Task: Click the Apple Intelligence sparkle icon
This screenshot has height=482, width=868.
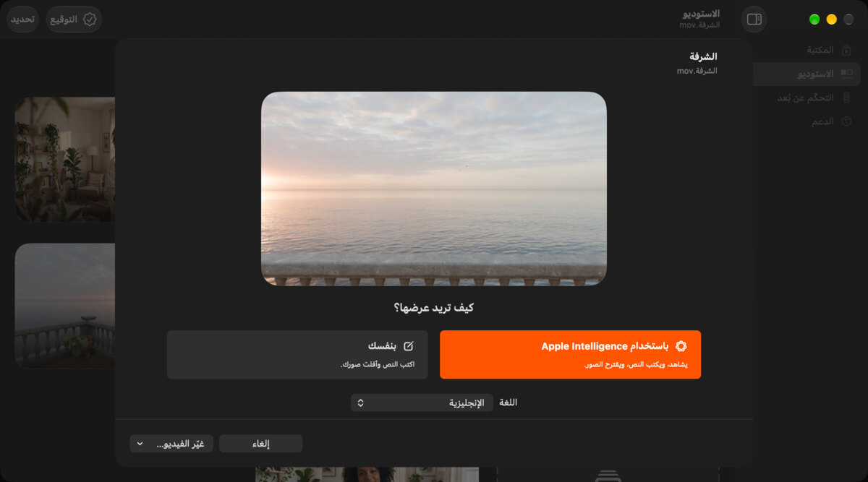Action: [681, 346]
